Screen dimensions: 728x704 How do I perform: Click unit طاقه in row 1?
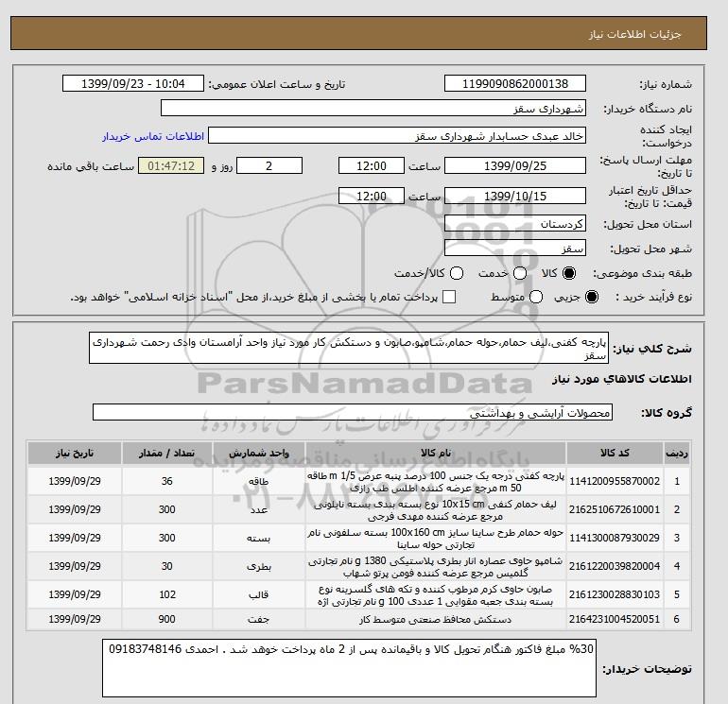pyautogui.click(x=259, y=482)
